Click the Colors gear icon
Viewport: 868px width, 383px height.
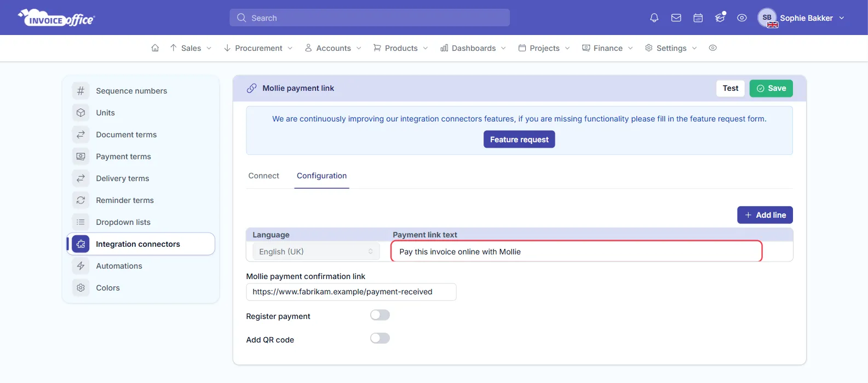(81, 288)
